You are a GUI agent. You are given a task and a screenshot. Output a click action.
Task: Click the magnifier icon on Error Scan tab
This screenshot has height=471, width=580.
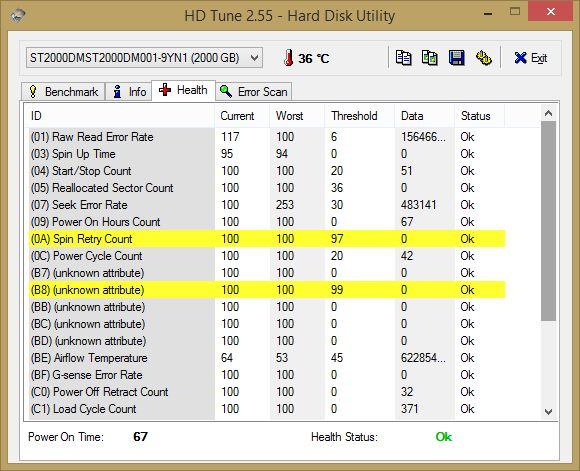(x=226, y=91)
